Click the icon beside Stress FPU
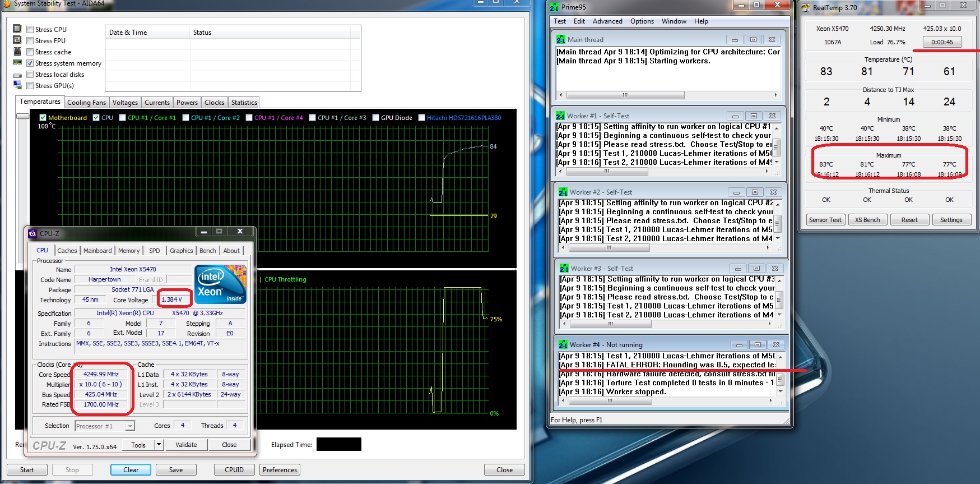 coord(17,40)
